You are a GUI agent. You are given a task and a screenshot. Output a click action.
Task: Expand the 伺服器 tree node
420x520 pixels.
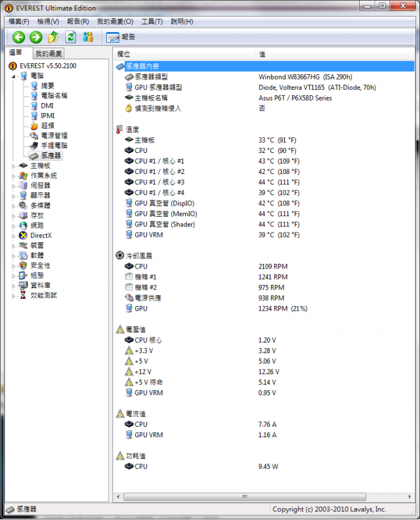[14, 186]
